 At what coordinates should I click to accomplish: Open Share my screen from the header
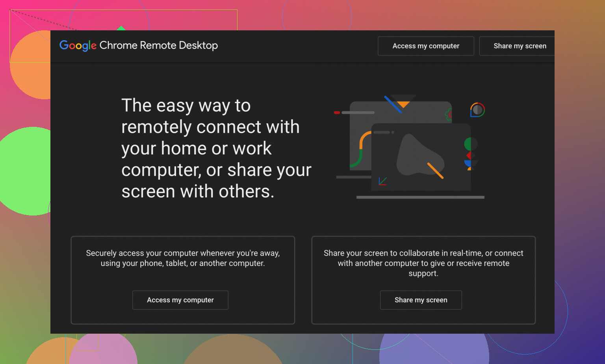pos(520,46)
